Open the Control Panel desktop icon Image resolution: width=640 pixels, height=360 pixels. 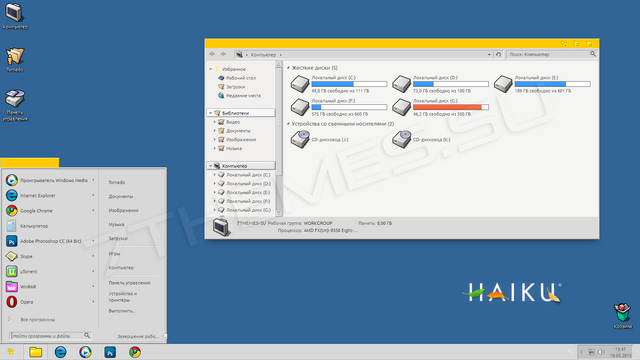[15, 105]
